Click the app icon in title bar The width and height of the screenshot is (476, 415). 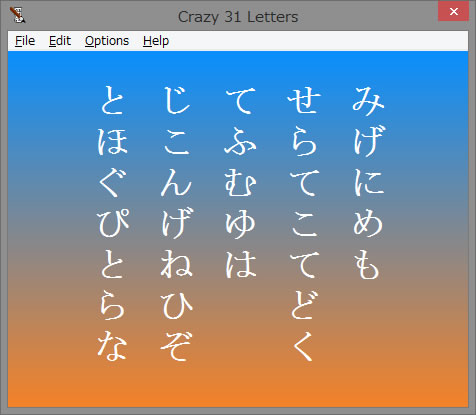click(17, 15)
